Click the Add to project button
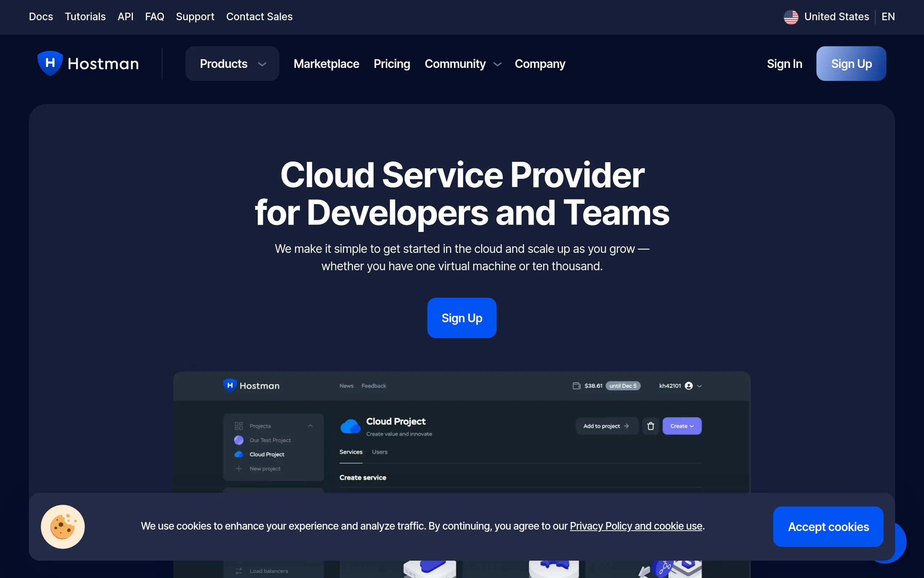 [x=606, y=426]
